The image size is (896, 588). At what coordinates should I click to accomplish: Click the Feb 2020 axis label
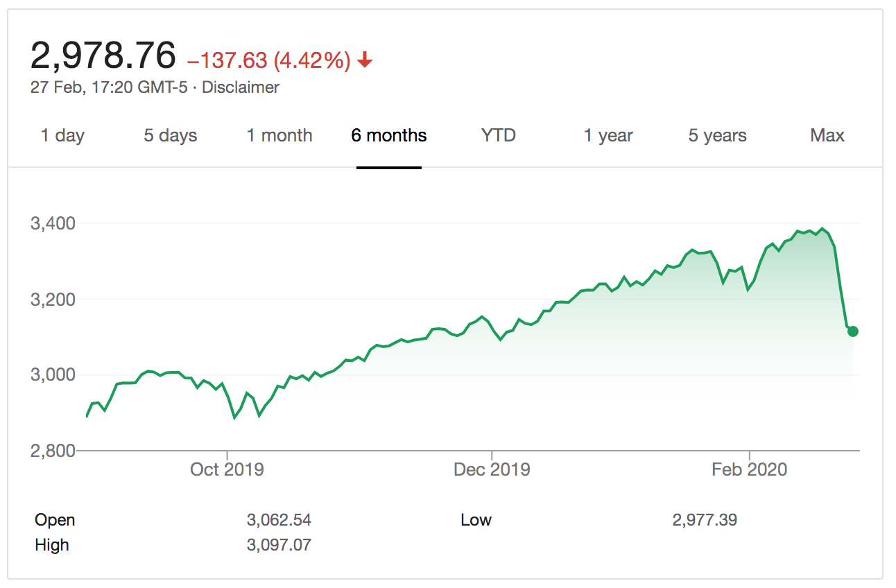pos(750,469)
